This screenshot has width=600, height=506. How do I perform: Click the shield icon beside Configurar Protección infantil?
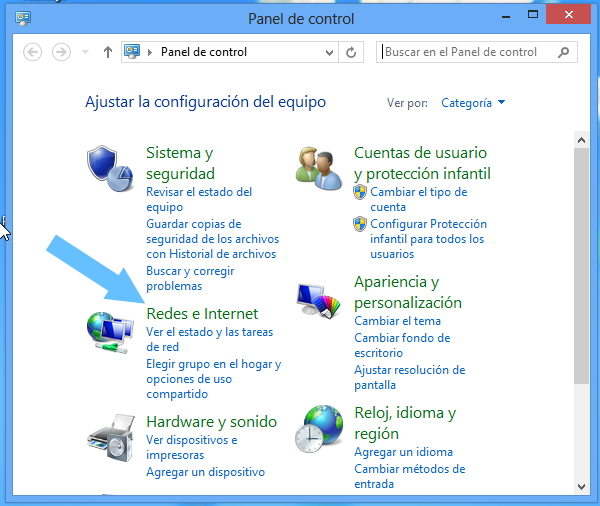tap(360, 224)
